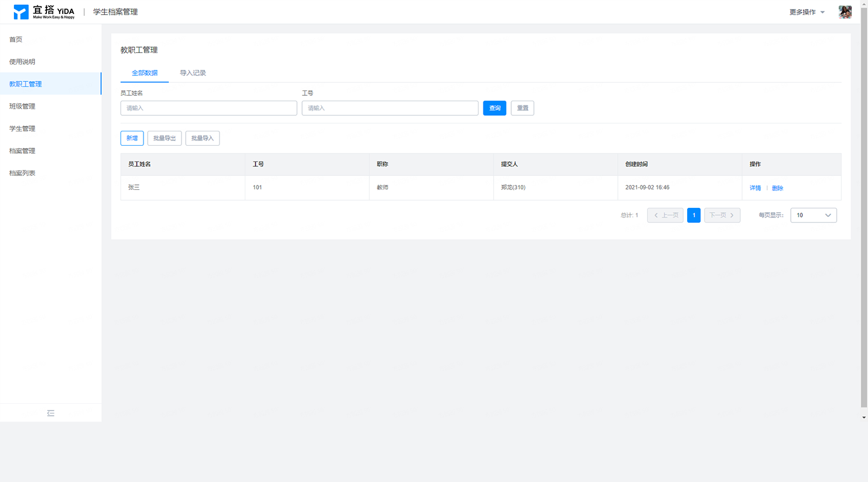The height and width of the screenshot is (482, 868).
Task: Click the 员工姓名 column header
Action: pos(183,164)
